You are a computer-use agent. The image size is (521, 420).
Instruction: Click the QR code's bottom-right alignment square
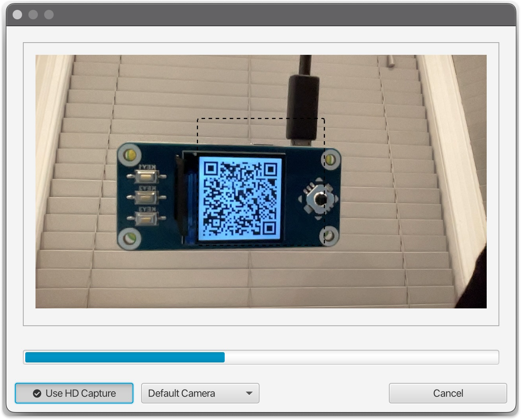(269, 228)
